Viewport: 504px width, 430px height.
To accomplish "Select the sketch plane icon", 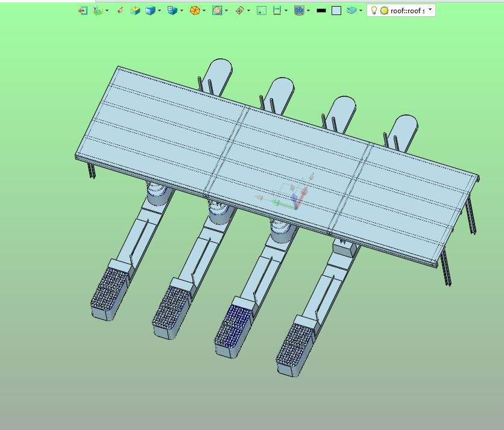I will point(98,11).
